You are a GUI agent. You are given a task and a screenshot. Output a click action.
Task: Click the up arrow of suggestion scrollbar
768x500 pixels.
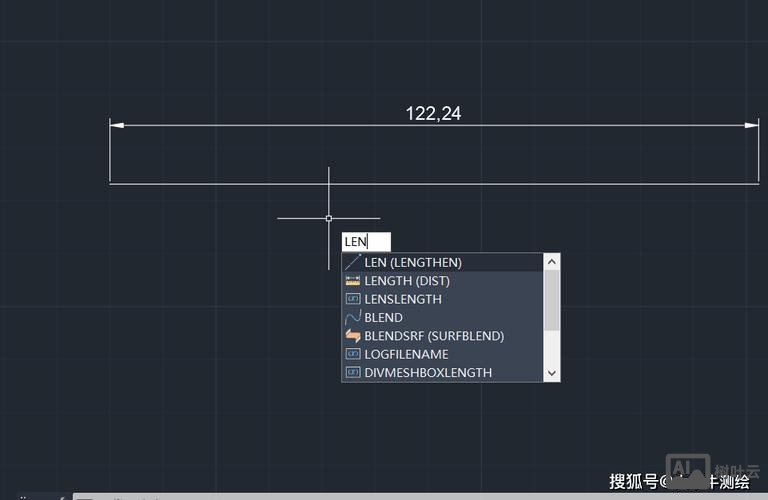552,262
